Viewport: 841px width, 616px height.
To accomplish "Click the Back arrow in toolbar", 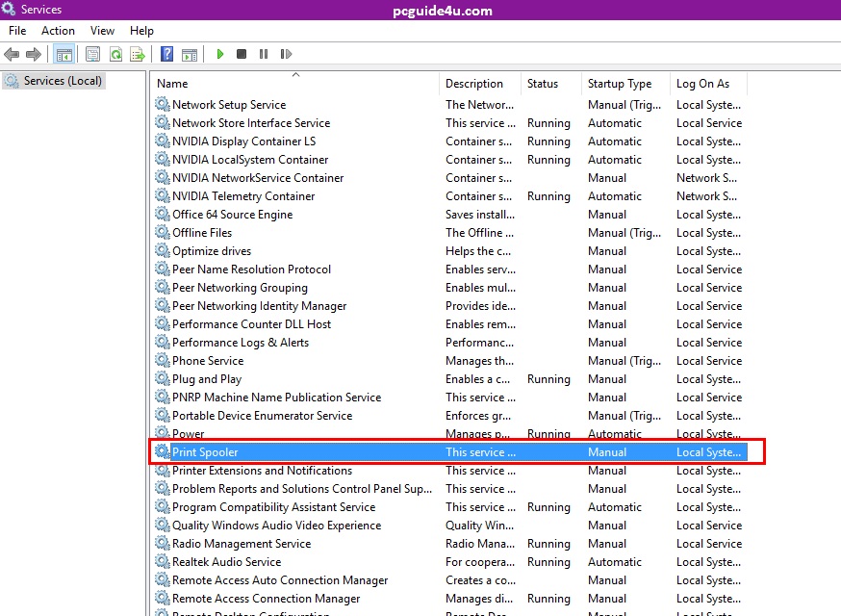I will [12, 55].
